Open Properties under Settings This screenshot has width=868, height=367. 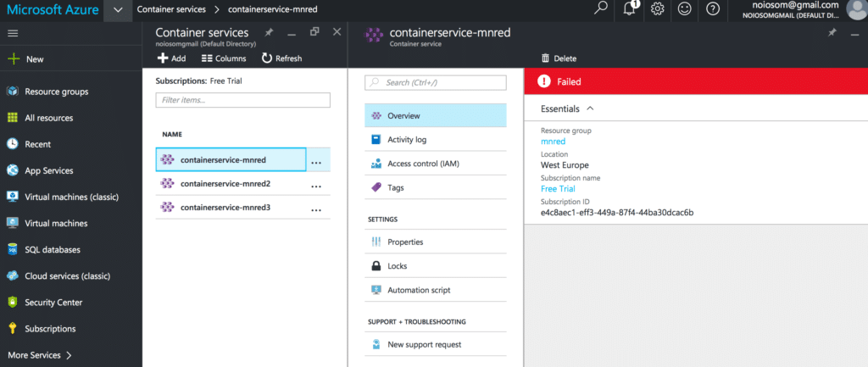[435, 242]
